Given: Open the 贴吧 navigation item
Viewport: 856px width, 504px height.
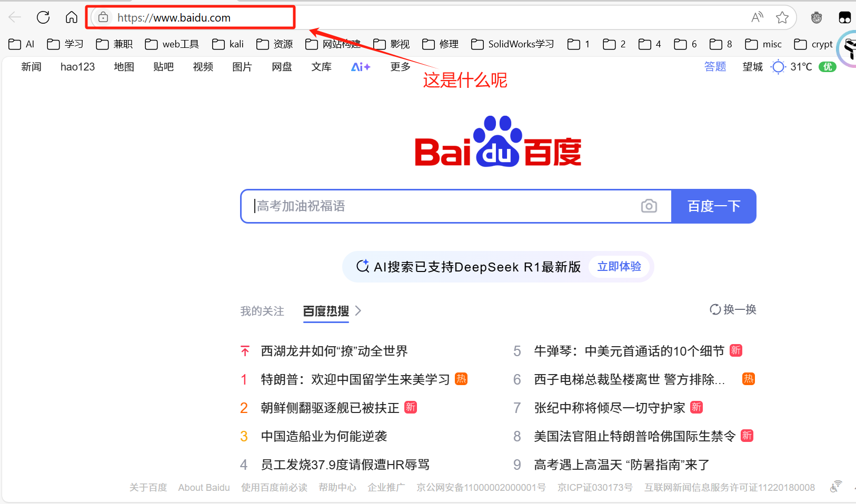Looking at the screenshot, I should tap(163, 67).
